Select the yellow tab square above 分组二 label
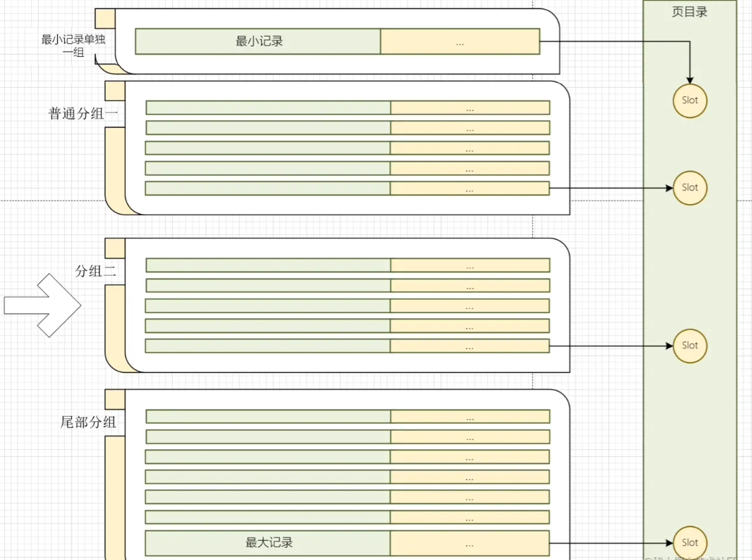The width and height of the screenshot is (752, 560). coord(115,248)
